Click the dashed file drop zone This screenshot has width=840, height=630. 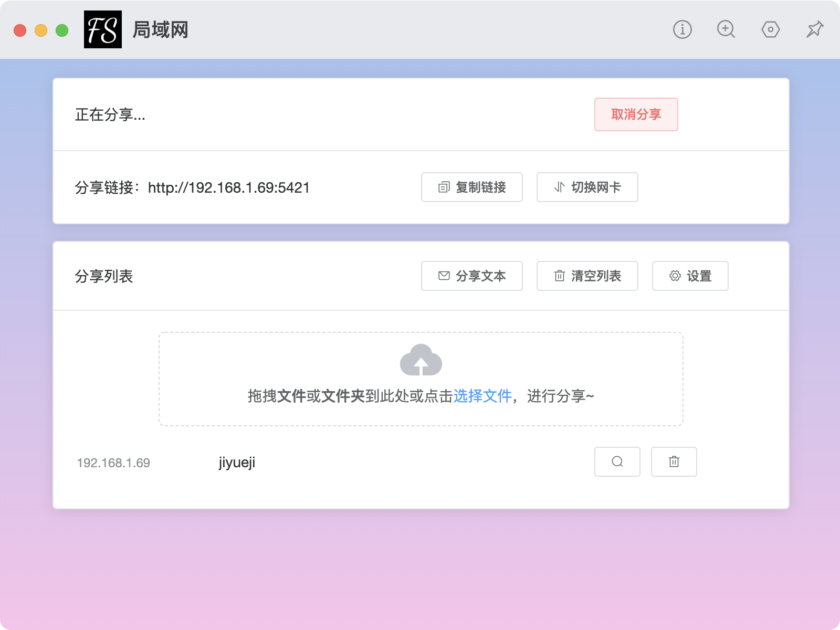click(x=421, y=379)
